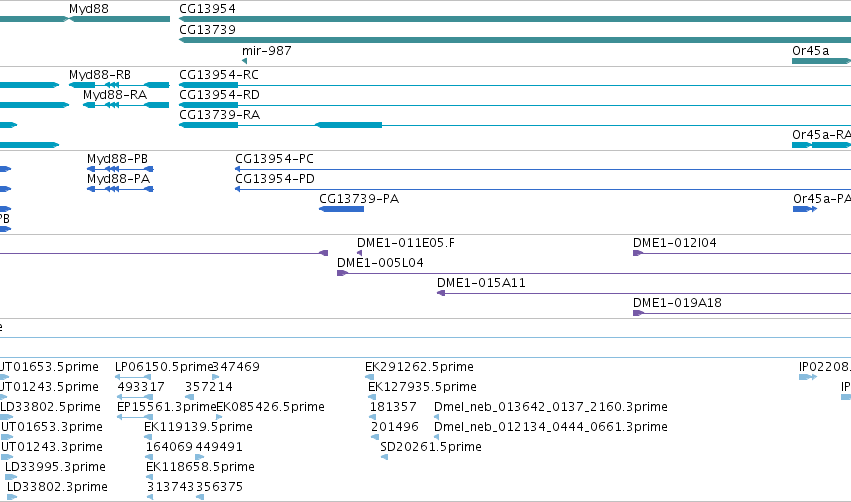Select the CG13739 gene span
851x502 pixels.
coord(515,40)
